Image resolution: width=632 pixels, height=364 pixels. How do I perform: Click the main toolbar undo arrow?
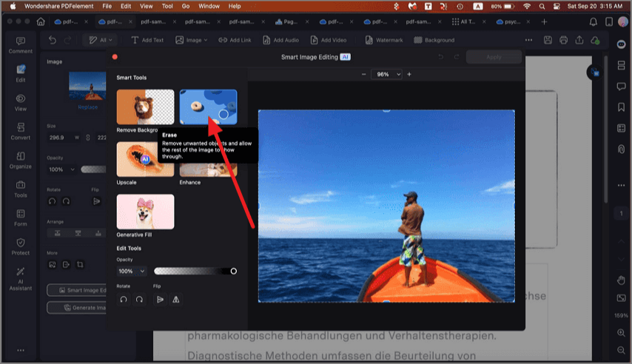click(x=53, y=40)
